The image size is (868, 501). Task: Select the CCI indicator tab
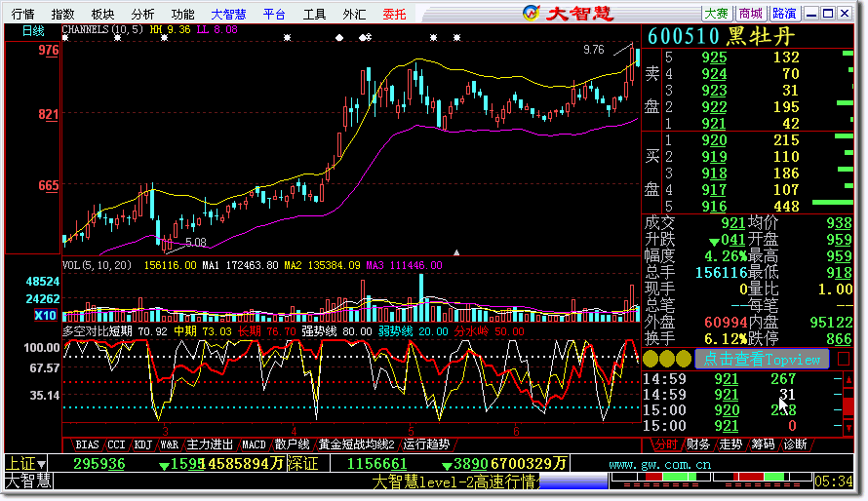pos(116,444)
